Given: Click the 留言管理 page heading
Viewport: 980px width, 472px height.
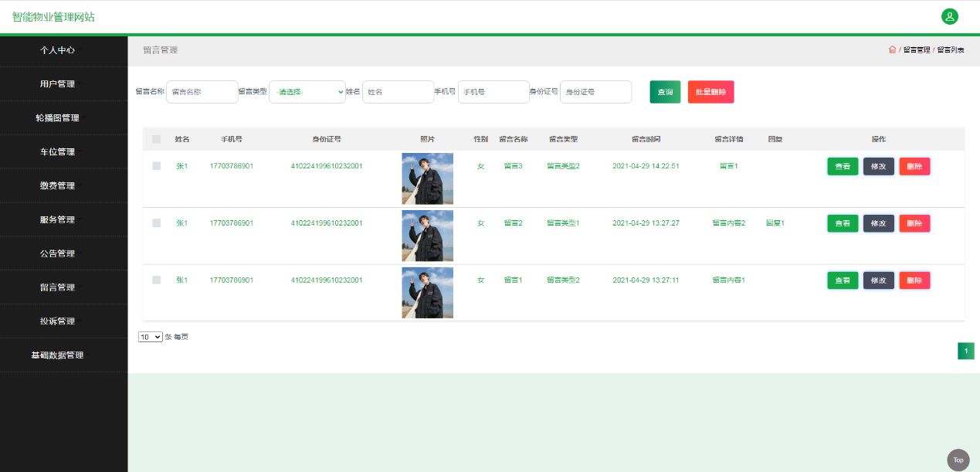Looking at the screenshot, I should (x=160, y=50).
